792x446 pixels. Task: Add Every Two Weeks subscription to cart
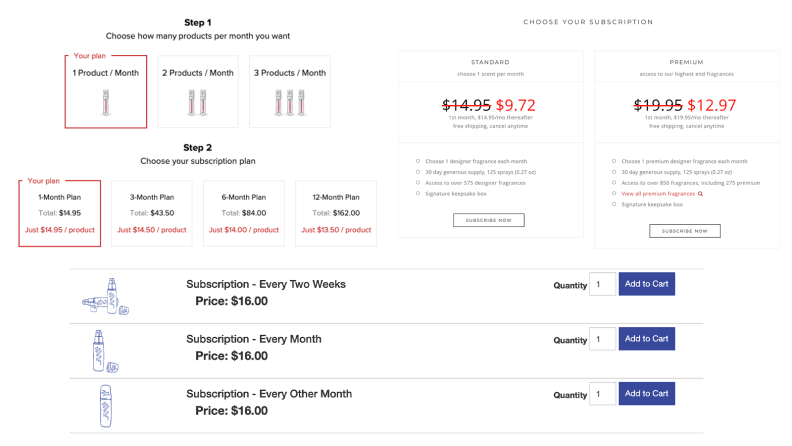pyautogui.click(x=647, y=284)
